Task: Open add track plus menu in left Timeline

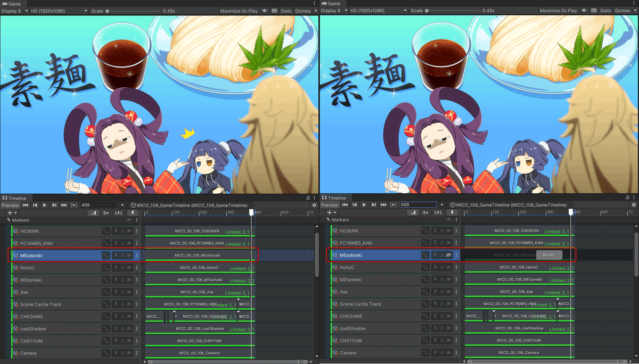Action: click(11, 213)
